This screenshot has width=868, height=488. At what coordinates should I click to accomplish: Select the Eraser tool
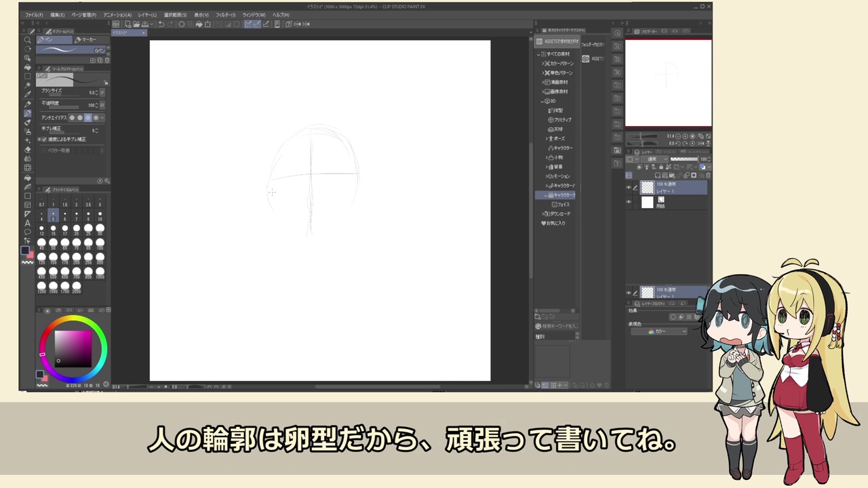click(x=28, y=150)
